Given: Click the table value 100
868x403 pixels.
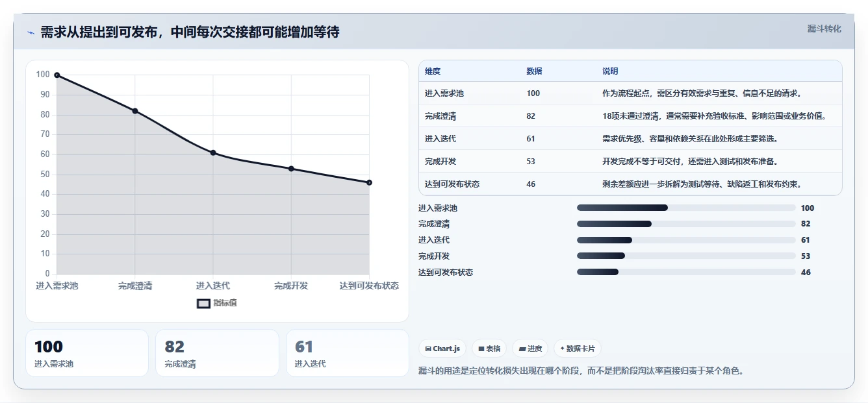Looking at the screenshot, I should coord(533,93).
